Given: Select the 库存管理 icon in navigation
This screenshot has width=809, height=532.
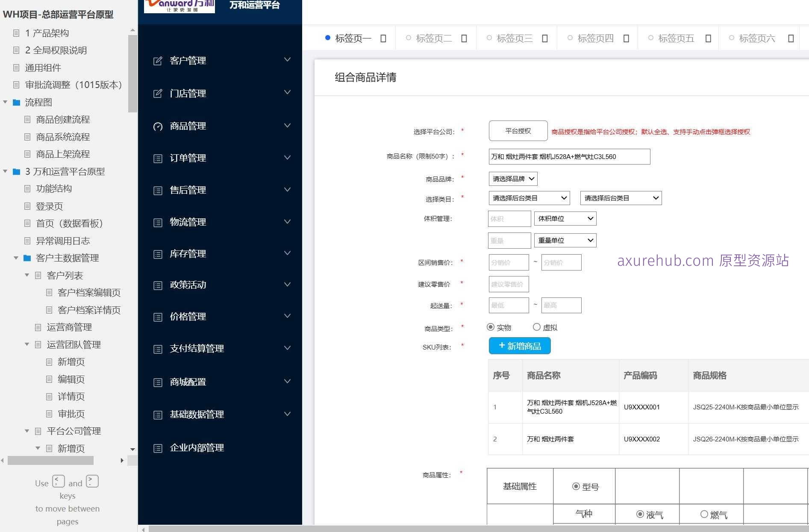Looking at the screenshot, I should point(157,253).
